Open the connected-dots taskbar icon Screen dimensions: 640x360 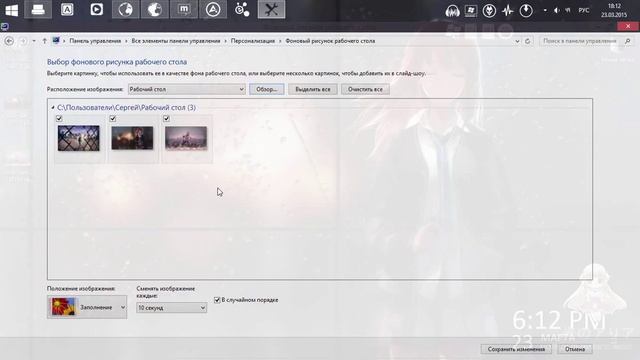(x=242, y=9)
